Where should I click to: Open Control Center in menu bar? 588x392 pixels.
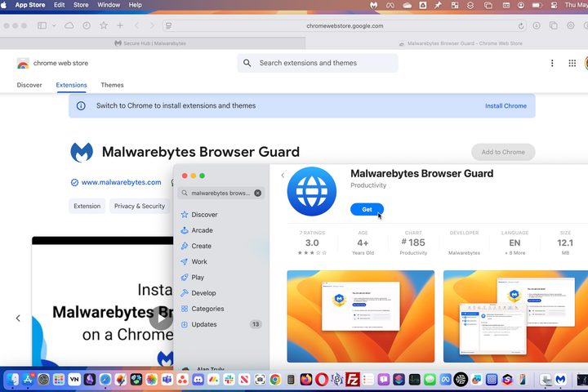click(554, 5)
